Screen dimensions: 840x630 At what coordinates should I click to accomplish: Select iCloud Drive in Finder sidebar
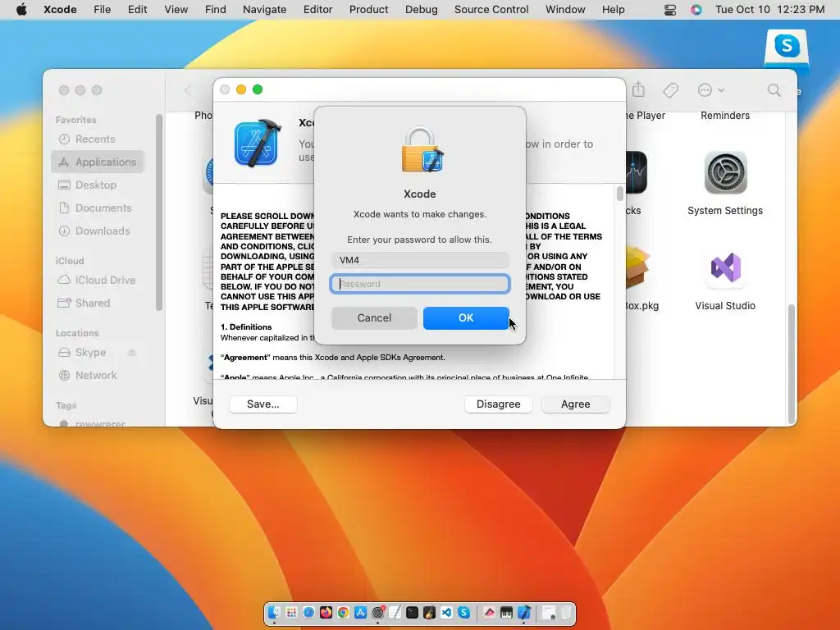tap(98, 281)
